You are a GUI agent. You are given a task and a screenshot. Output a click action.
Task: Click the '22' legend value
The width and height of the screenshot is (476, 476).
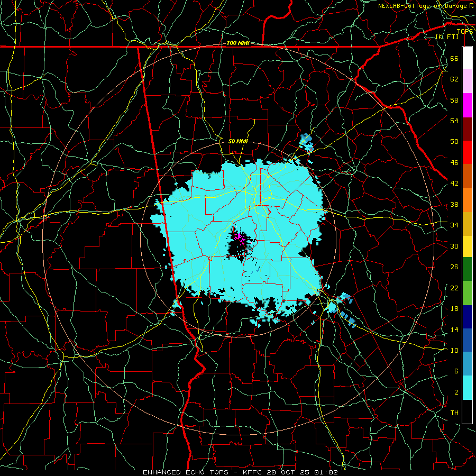point(454,288)
